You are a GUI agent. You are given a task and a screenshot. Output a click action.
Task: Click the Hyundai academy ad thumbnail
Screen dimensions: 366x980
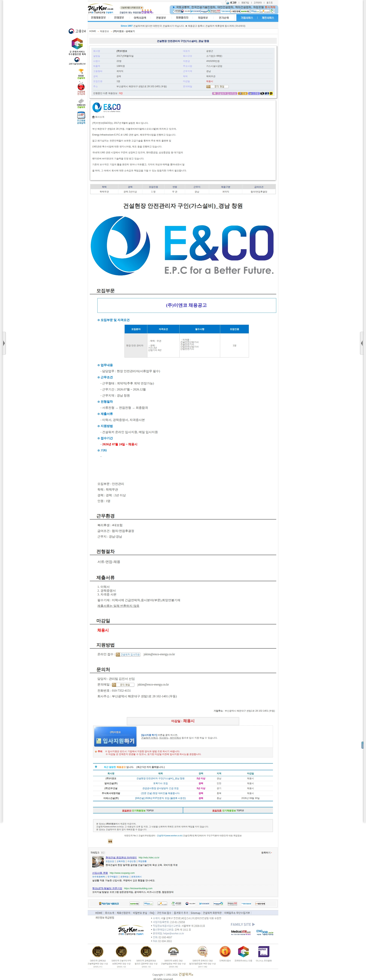click(x=98, y=862)
